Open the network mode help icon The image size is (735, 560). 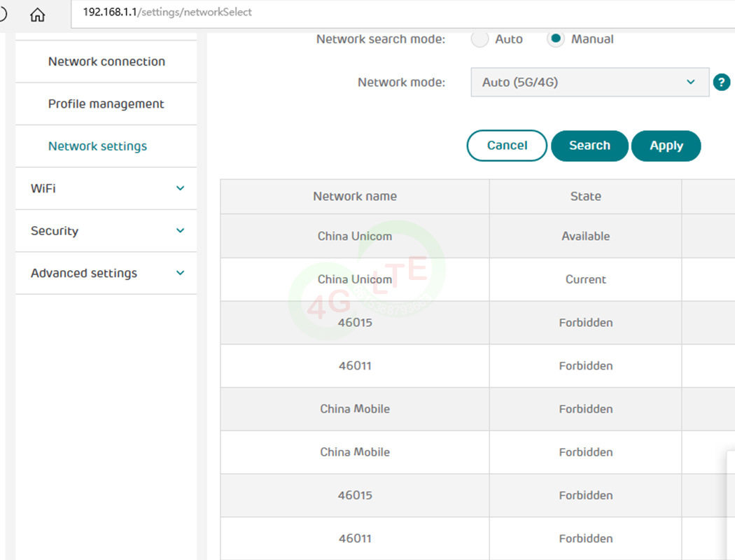click(x=722, y=83)
